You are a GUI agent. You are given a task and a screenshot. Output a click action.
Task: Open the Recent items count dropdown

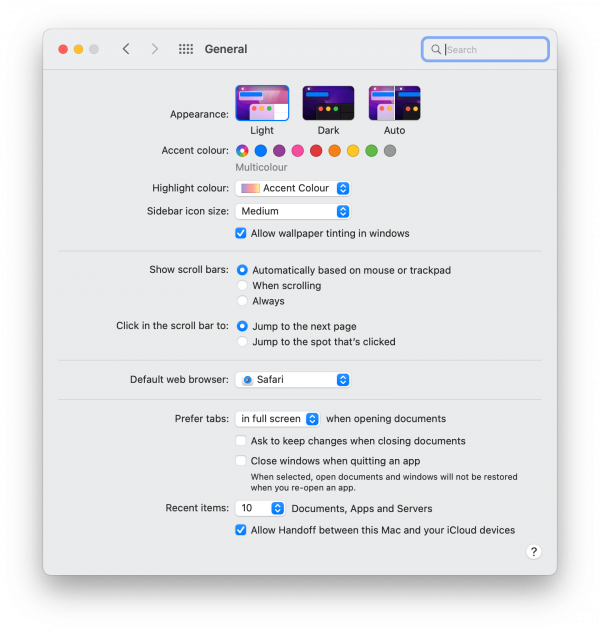coord(260,508)
